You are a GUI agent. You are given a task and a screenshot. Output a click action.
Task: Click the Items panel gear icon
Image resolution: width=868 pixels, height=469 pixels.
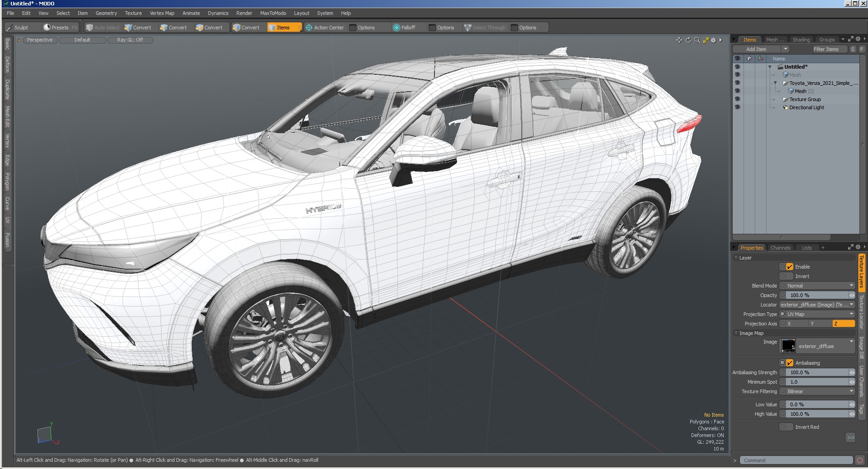(x=858, y=39)
